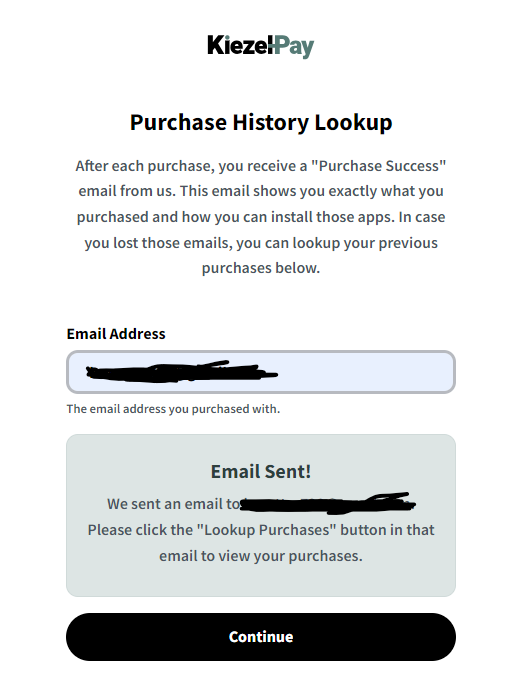This screenshot has height=695, width=509.
Task: Click the 'Lookup Purchases' instruction text
Action: [261, 530]
